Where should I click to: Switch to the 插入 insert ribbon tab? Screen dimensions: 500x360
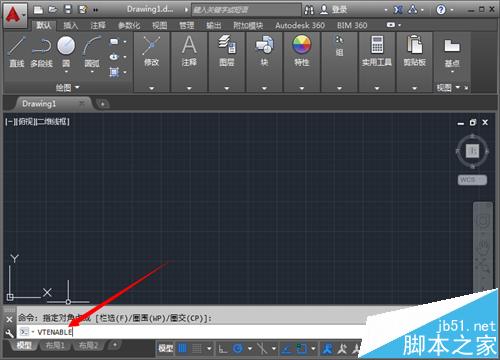click(71, 25)
